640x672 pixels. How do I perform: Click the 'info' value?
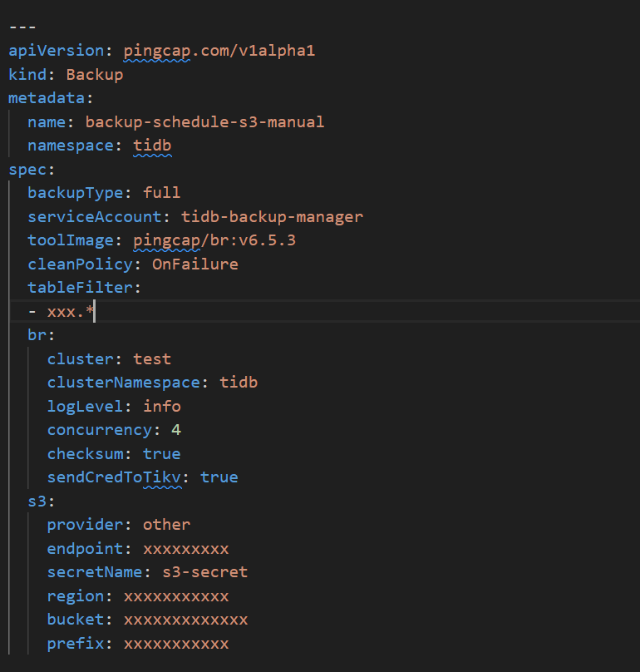coord(162,407)
